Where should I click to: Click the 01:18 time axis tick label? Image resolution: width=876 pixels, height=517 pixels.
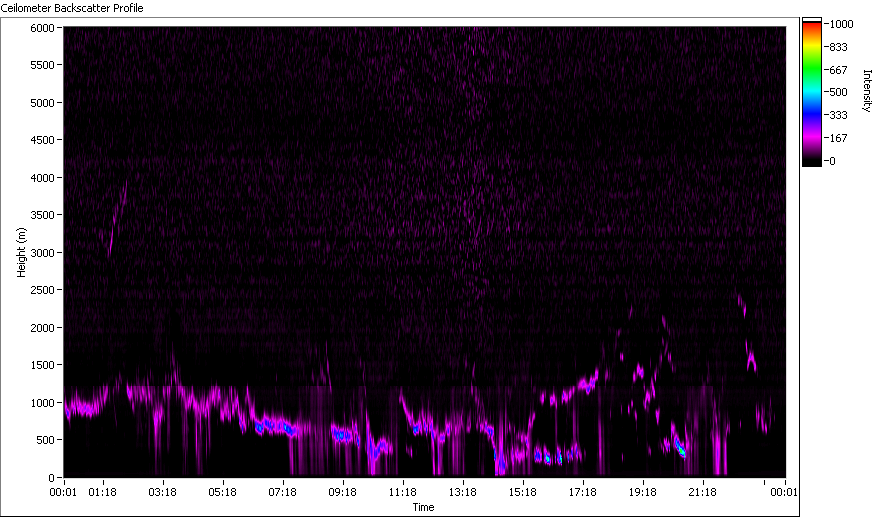pos(103,492)
